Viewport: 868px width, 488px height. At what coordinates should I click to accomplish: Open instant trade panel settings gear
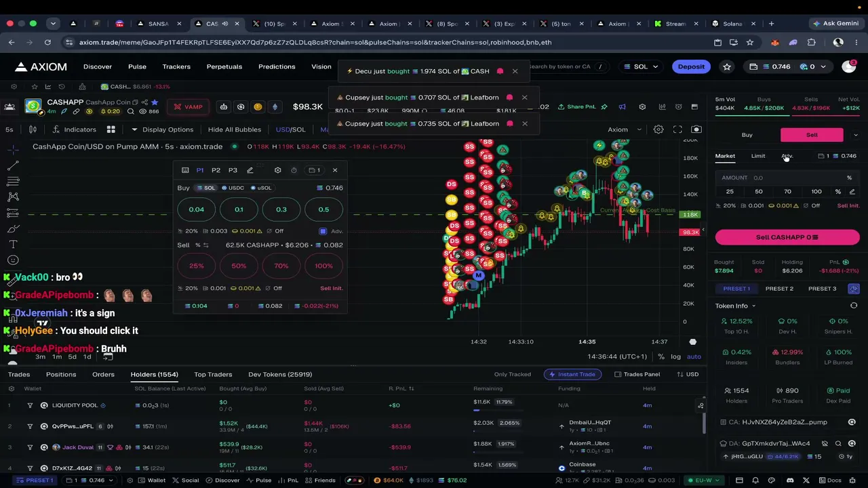(277, 170)
